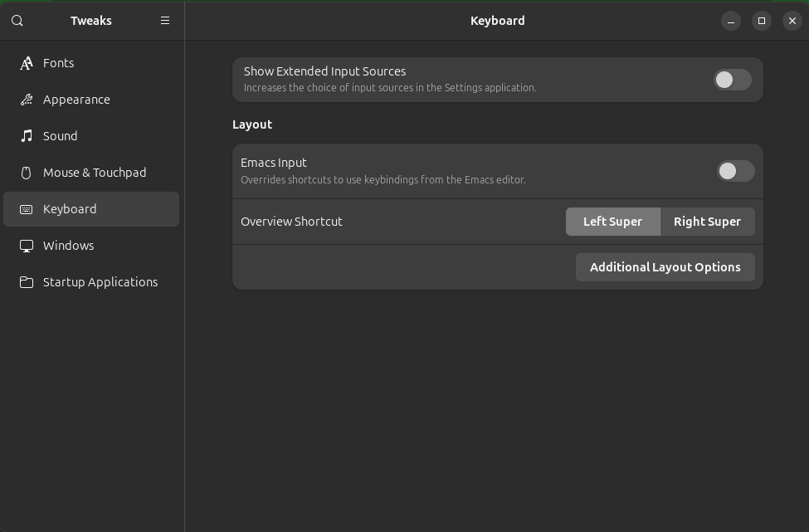Select the Keyboard icon in the sidebar

click(x=26, y=209)
